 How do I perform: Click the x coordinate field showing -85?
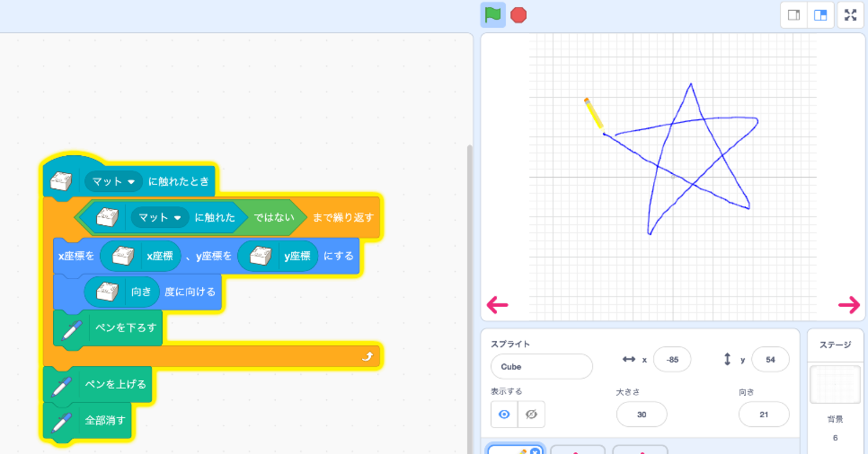click(672, 359)
